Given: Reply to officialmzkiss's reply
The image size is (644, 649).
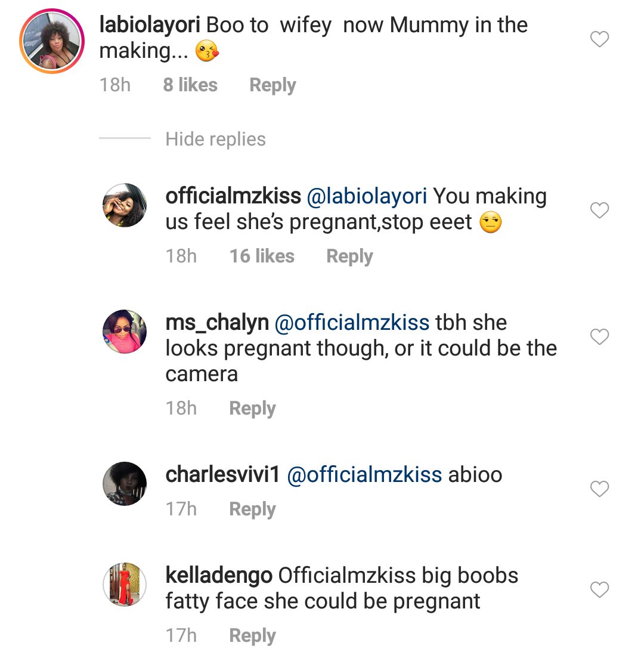Looking at the screenshot, I should 349,255.
